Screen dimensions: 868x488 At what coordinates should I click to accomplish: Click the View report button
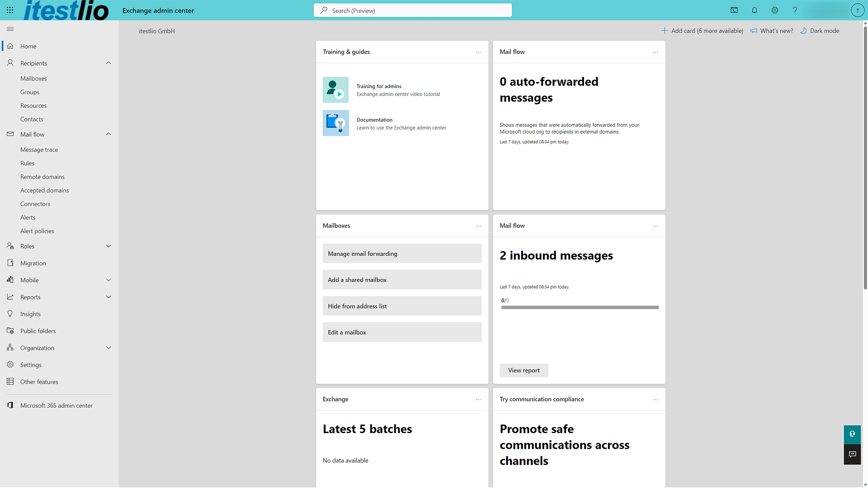(x=524, y=370)
